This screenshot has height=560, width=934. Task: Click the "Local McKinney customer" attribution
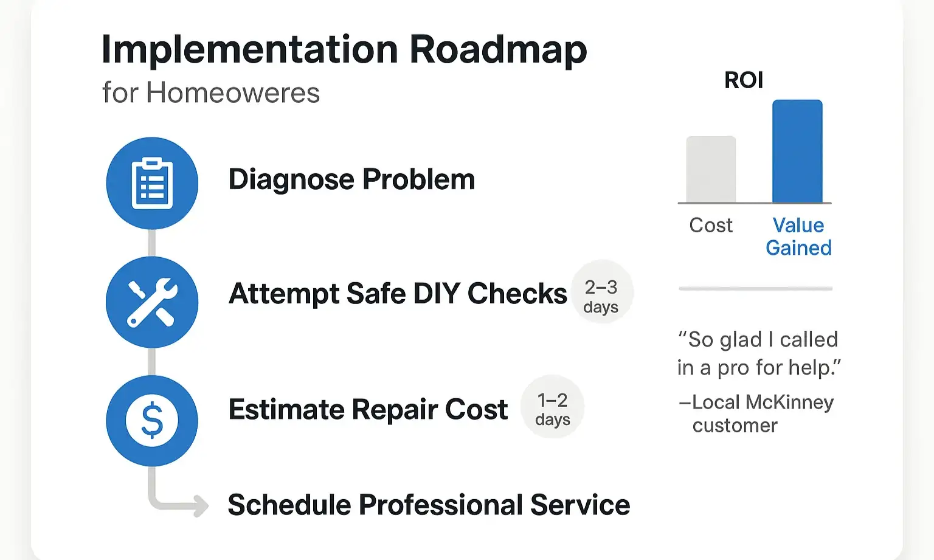(756, 413)
